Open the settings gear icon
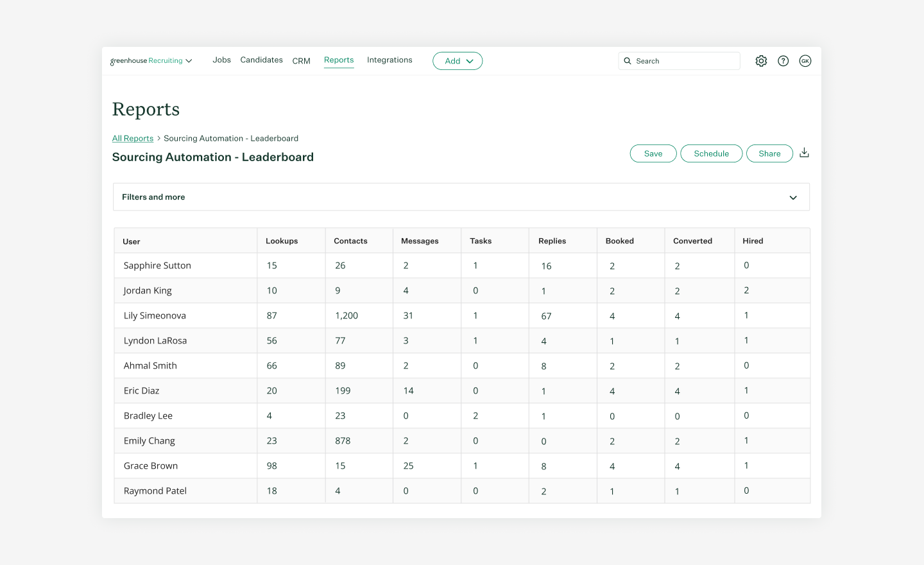This screenshot has height=565, width=924. 761,60
